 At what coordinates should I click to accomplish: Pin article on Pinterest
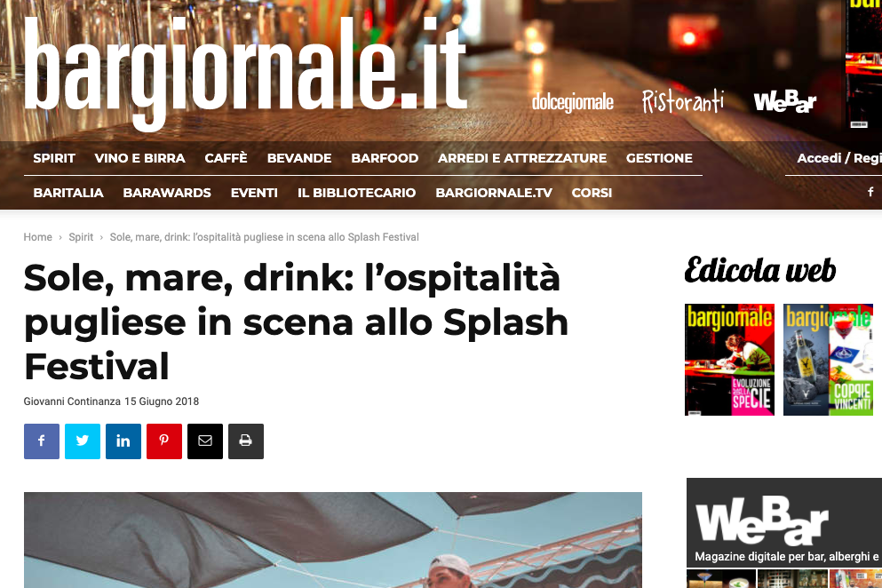pyautogui.click(x=164, y=441)
